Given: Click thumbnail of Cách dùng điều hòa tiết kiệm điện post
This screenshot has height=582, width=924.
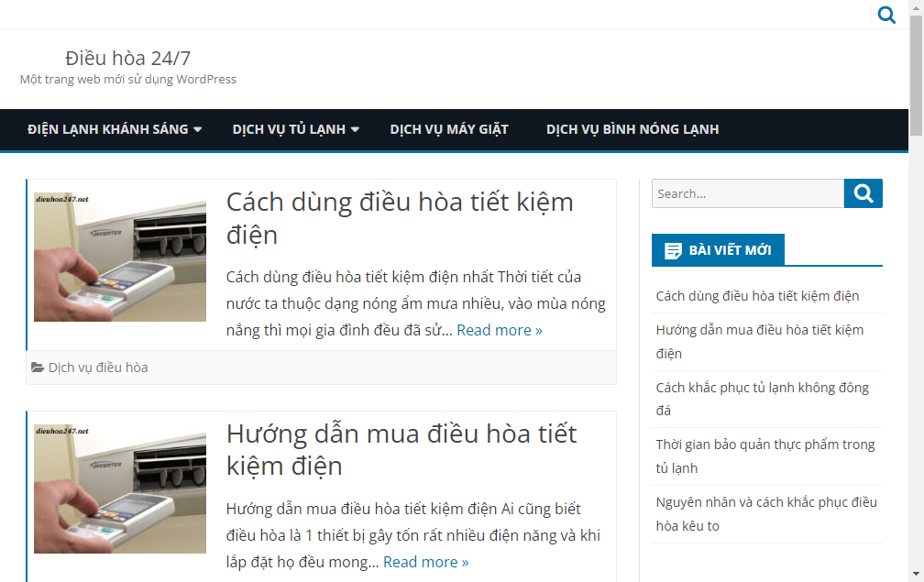Looking at the screenshot, I should point(119,257).
